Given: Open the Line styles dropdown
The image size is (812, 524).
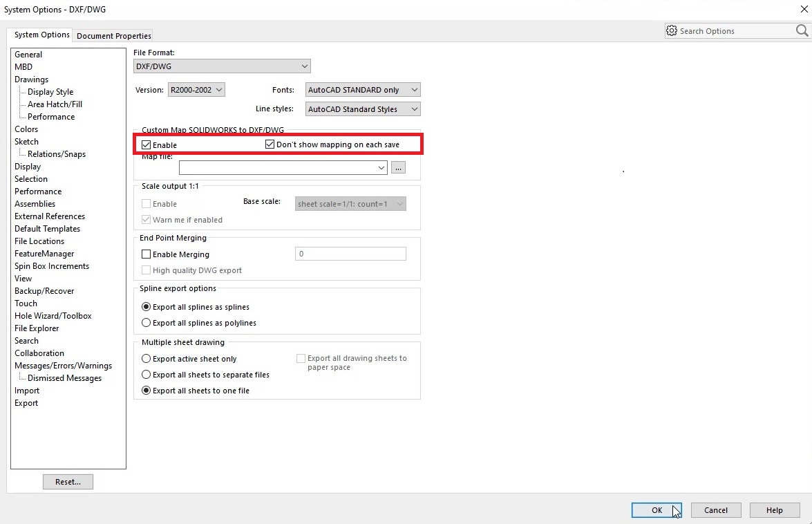Looking at the screenshot, I should pos(362,109).
